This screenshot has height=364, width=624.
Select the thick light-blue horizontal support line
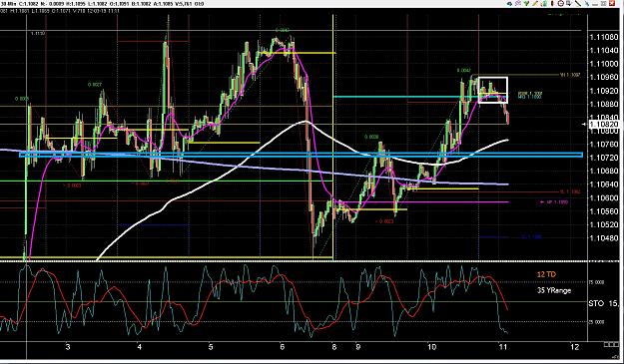pyautogui.click(x=302, y=155)
